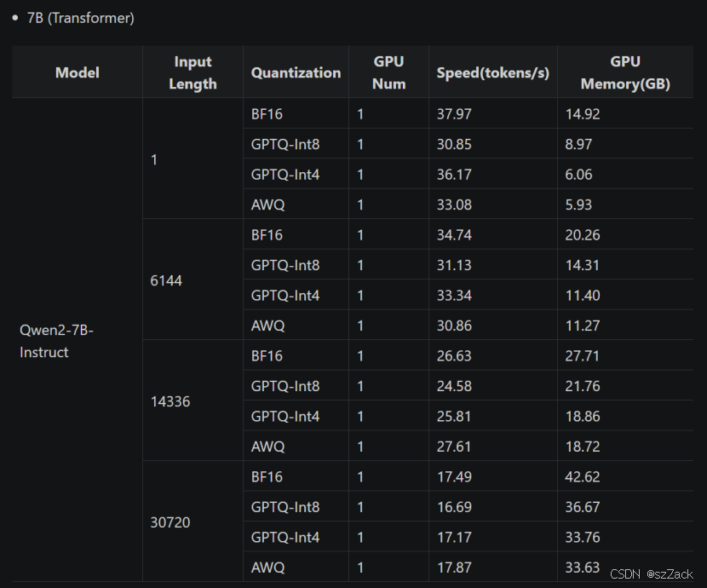Image resolution: width=707 pixels, height=588 pixels.
Task: Click speed value 31.13
Action: pos(454,265)
